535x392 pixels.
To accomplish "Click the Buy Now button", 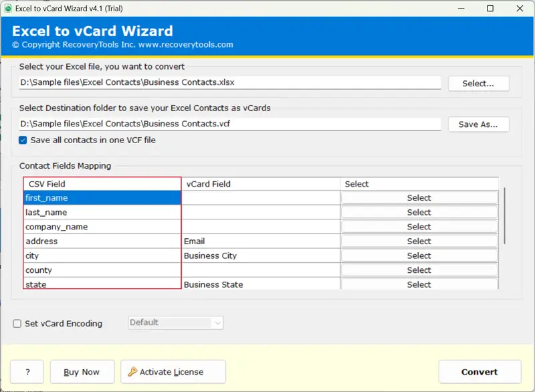I will pyautogui.click(x=82, y=372).
